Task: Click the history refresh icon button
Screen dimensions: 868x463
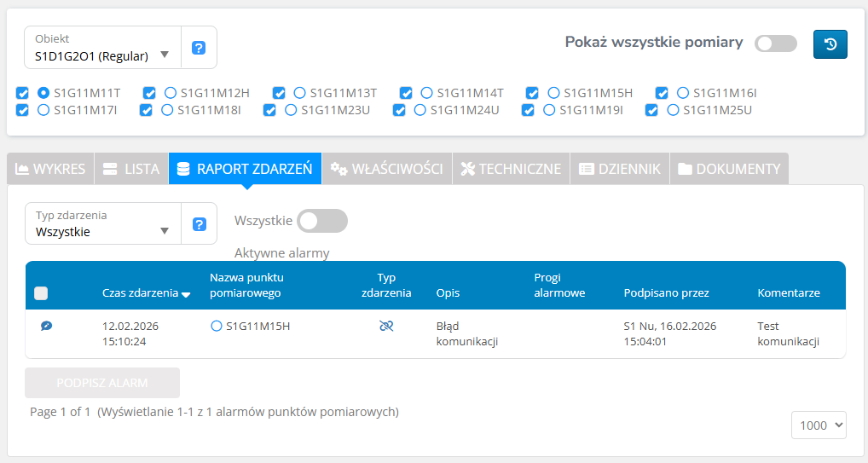Action: pyautogui.click(x=830, y=44)
